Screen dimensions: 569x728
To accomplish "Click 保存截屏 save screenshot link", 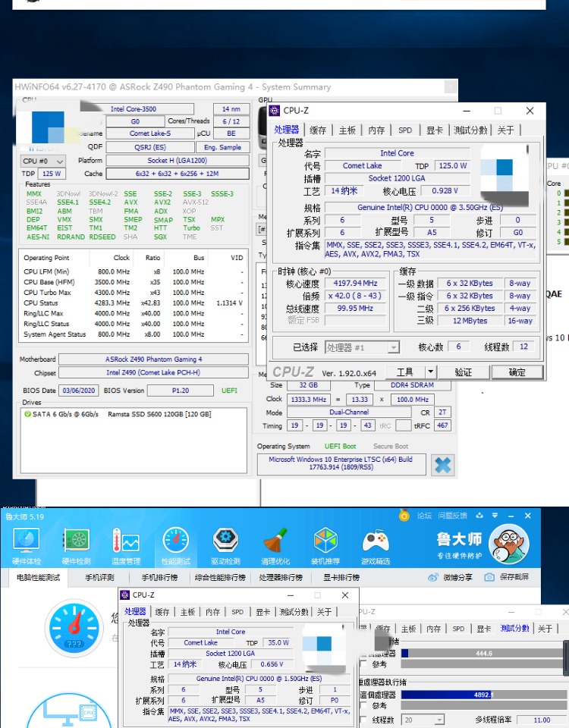I will coord(514,577).
